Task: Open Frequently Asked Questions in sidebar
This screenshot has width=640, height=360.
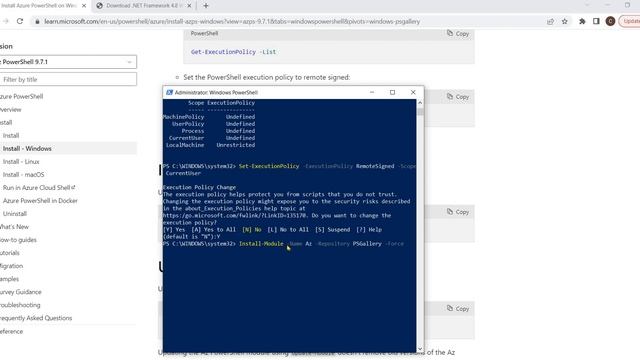Action: point(36,318)
